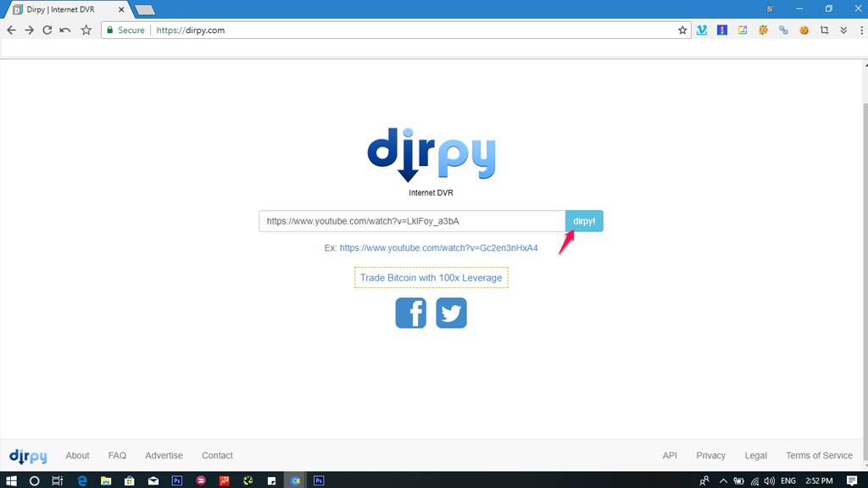Open a new tab with the blank tab button
The width and height of the screenshot is (868, 488).
[144, 9]
